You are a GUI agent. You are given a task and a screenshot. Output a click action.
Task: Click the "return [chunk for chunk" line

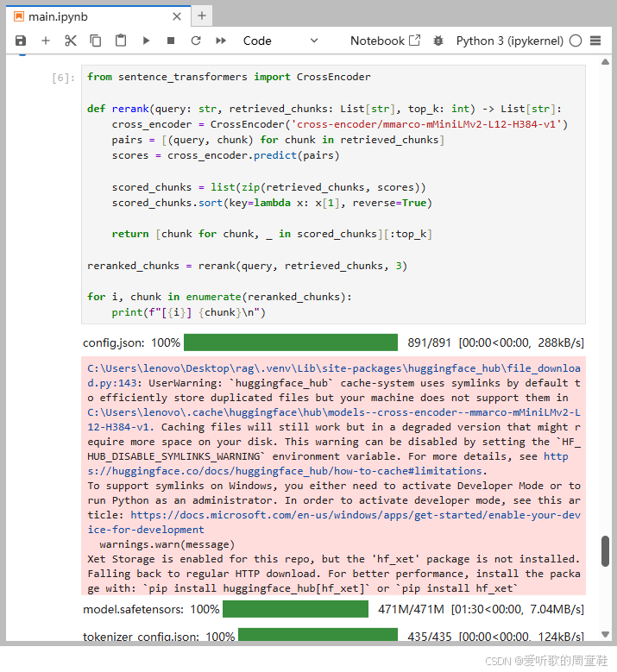tap(272, 234)
